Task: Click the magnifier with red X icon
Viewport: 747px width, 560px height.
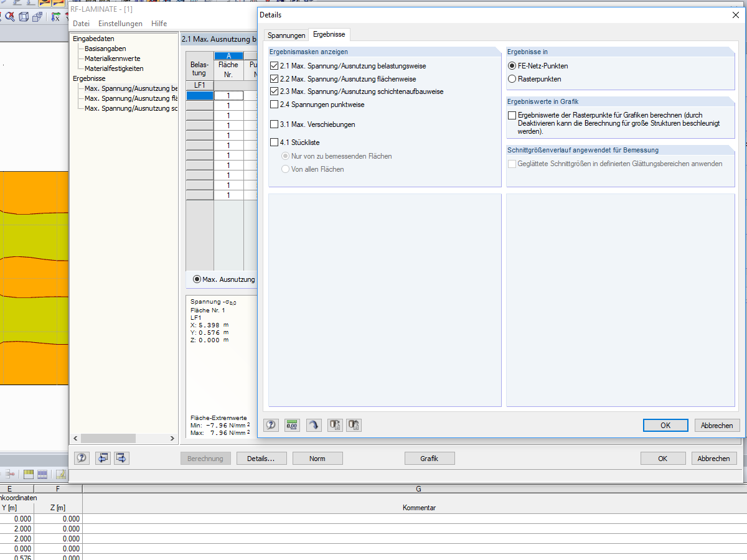Action: click(9, 17)
